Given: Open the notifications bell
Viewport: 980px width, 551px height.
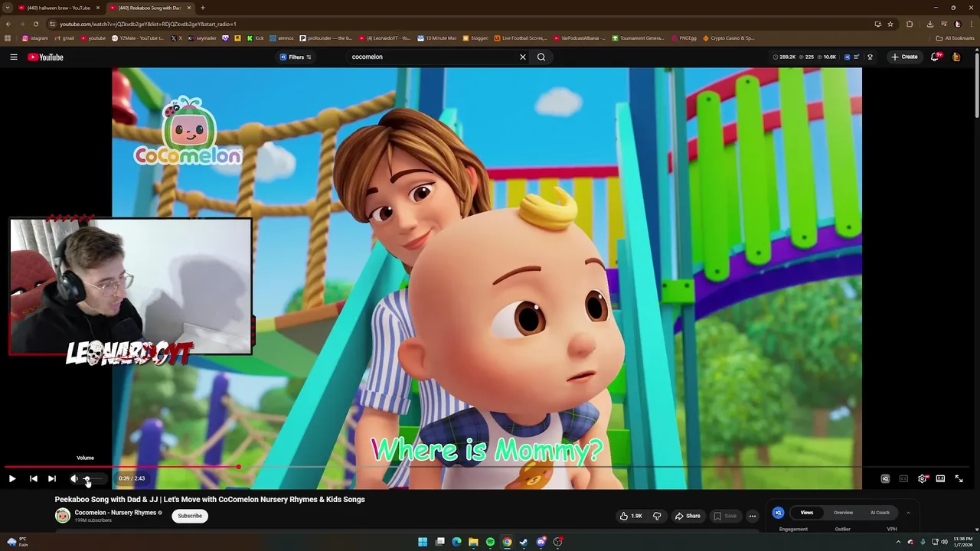Looking at the screenshot, I should pyautogui.click(x=936, y=57).
